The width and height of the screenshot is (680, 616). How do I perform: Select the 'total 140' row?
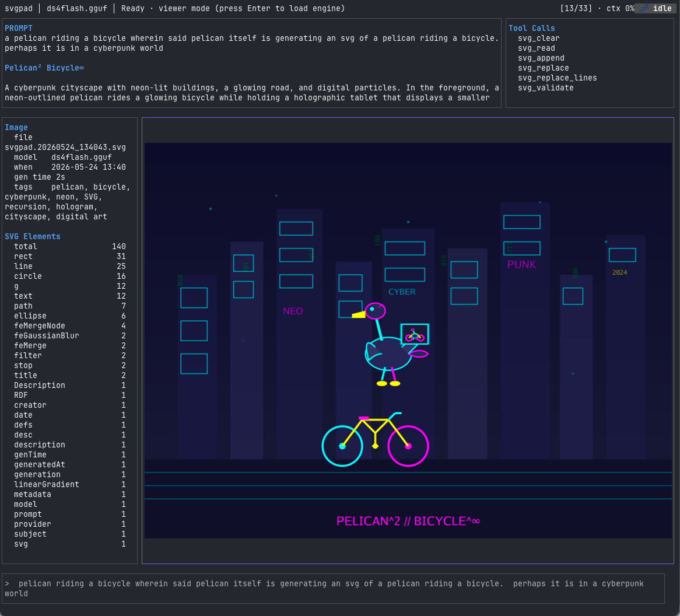pyautogui.click(x=70, y=246)
